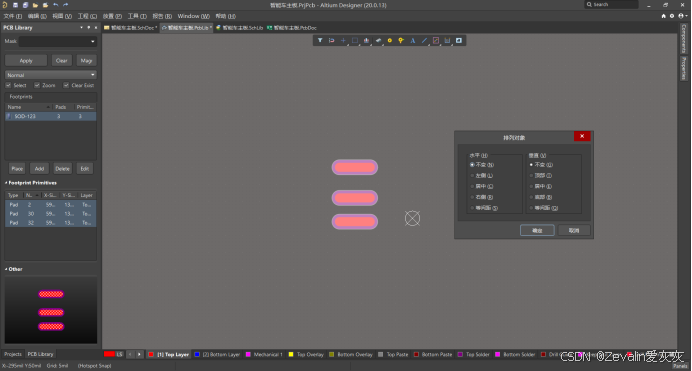Close the PCB Library panel
Viewport: 692px width, 371px height.
pyautogui.click(x=96, y=27)
